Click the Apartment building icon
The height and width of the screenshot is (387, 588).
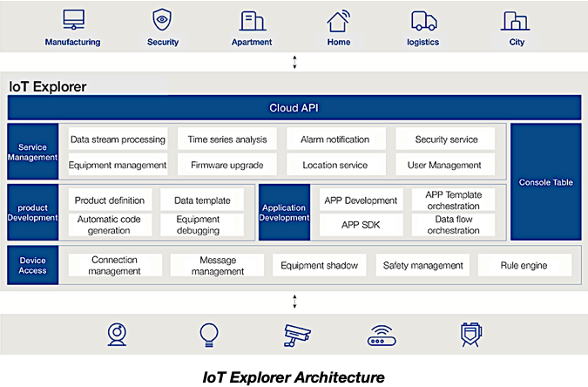252,20
